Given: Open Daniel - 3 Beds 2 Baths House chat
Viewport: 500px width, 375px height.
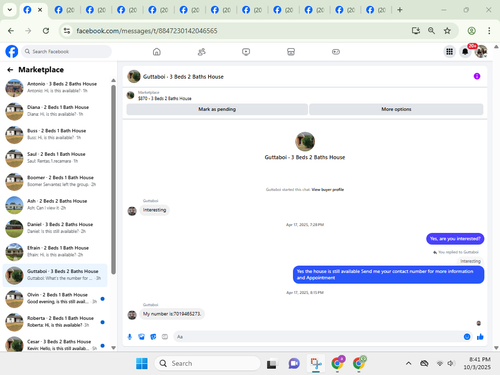Looking at the screenshot, I should tap(55, 228).
